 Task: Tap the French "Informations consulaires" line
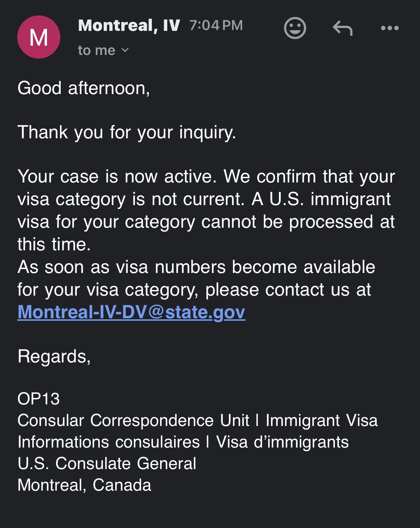[x=183, y=442]
